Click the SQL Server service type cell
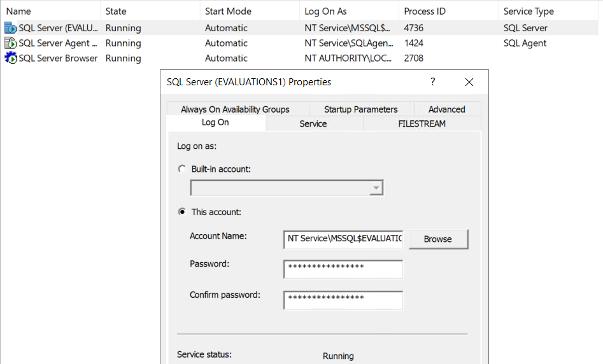603x364 pixels. pos(525,27)
